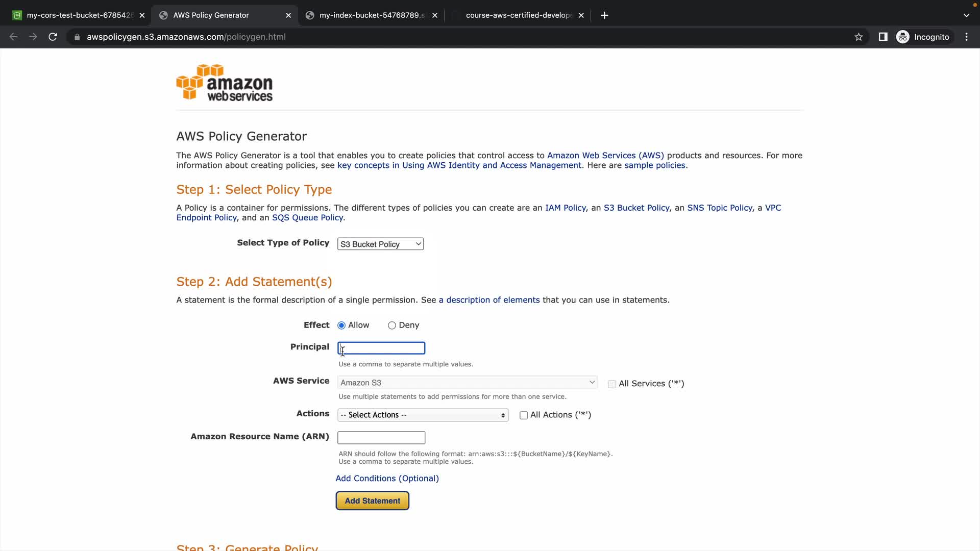Open the tab search chevron dropdown
The height and width of the screenshot is (551, 980).
pyautogui.click(x=966, y=15)
